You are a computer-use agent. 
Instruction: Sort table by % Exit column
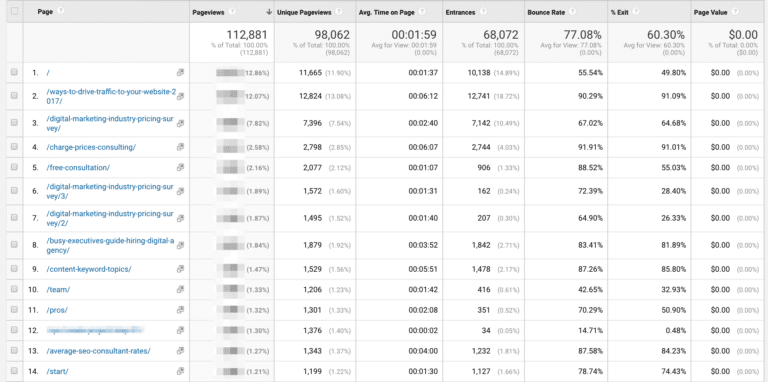pyautogui.click(x=619, y=12)
